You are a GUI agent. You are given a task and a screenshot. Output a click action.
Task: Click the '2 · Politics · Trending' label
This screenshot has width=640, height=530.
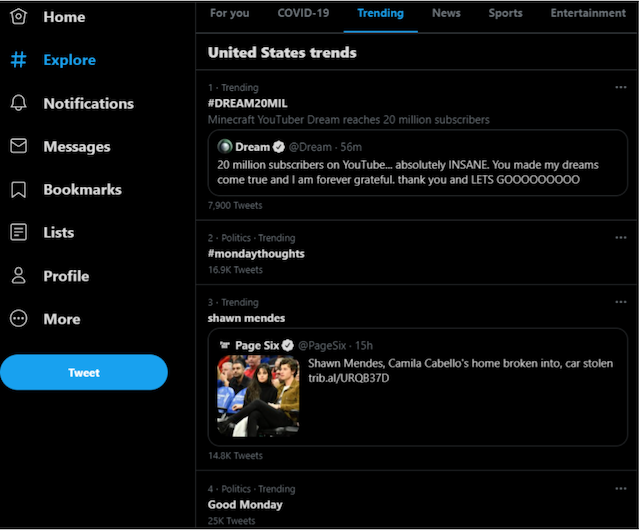click(x=251, y=238)
